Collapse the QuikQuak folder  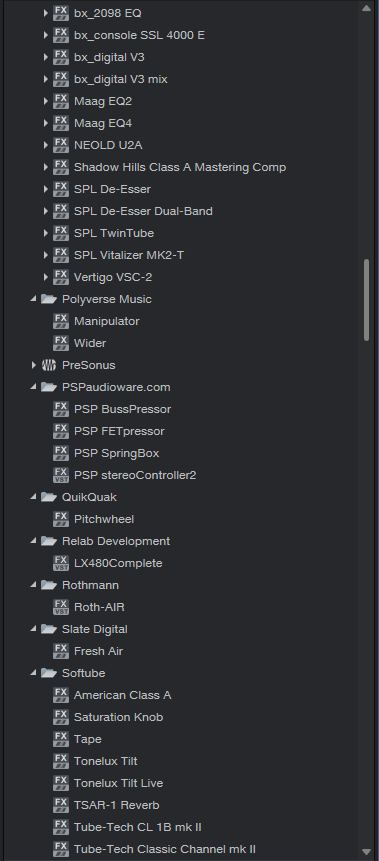tap(34, 496)
